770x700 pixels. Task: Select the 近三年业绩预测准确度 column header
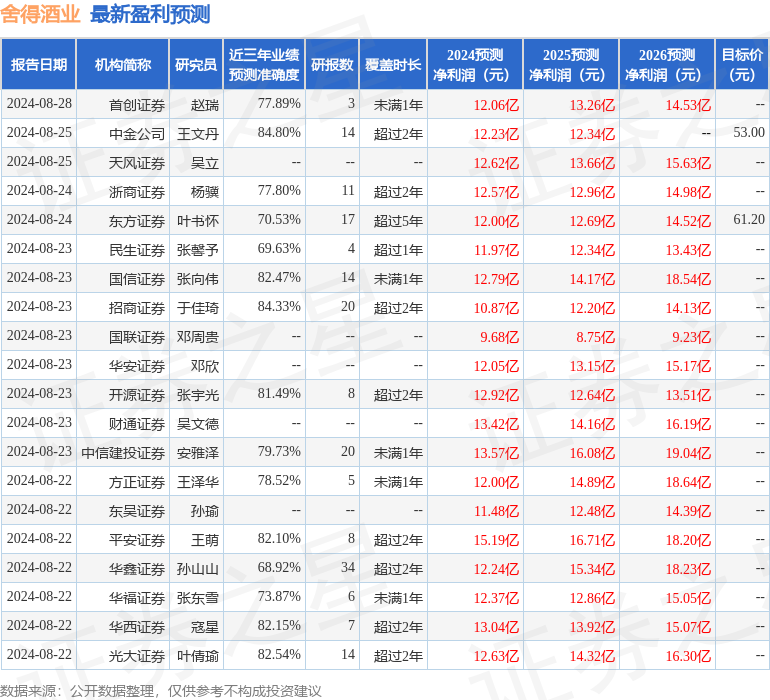[263, 65]
